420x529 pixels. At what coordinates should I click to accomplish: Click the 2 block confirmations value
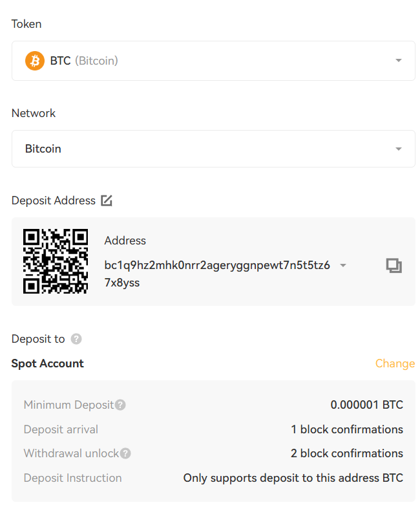click(346, 453)
